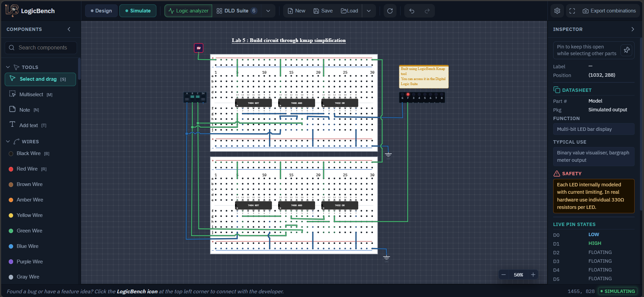Toggle the Logic analyzer
Image resolution: width=644 pixels, height=297 pixels.
click(188, 11)
